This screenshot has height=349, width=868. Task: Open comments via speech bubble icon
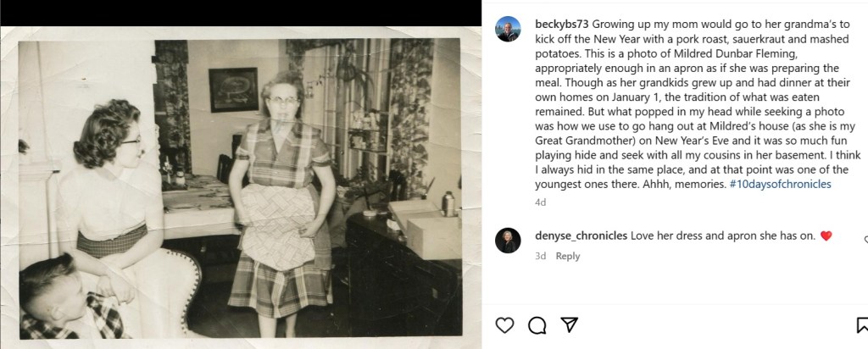click(537, 325)
